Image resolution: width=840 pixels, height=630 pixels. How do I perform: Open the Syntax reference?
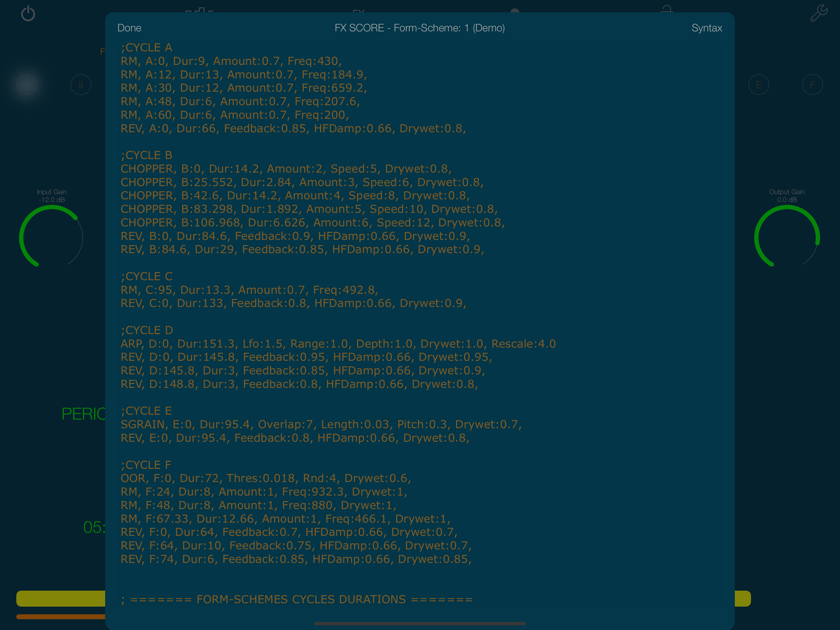point(706,28)
